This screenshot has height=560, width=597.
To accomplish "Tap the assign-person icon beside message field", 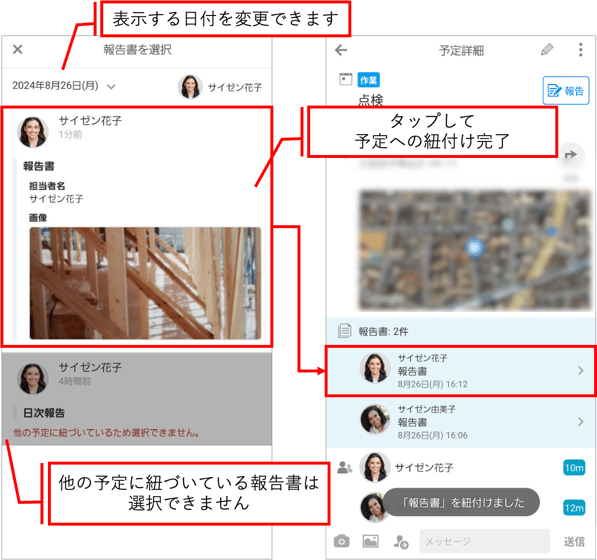I will (401, 541).
